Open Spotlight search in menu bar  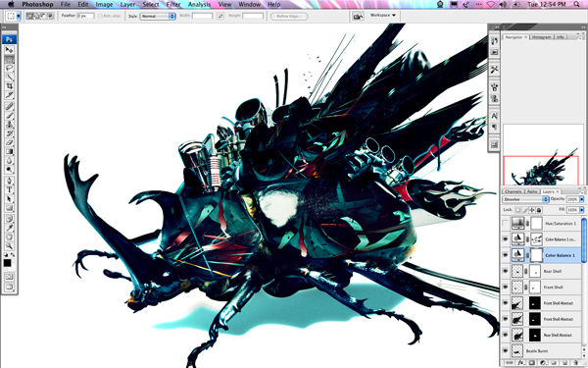[x=576, y=5]
